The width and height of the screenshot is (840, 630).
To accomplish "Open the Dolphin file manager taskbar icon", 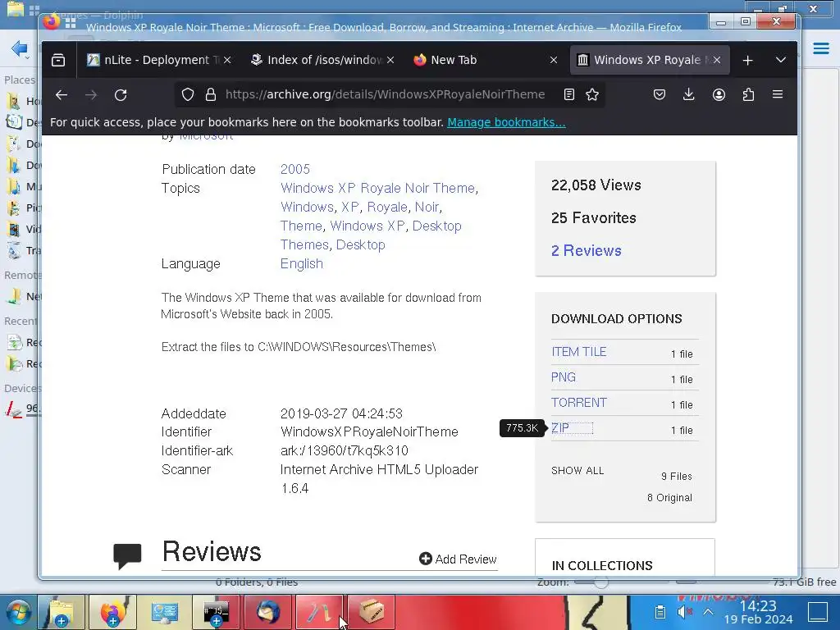I will [61, 612].
